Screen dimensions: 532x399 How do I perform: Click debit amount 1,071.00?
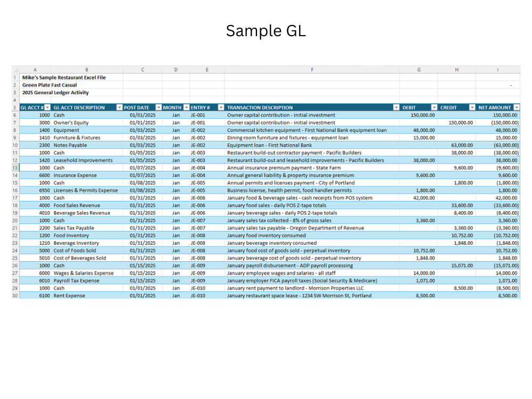pyautogui.click(x=419, y=280)
